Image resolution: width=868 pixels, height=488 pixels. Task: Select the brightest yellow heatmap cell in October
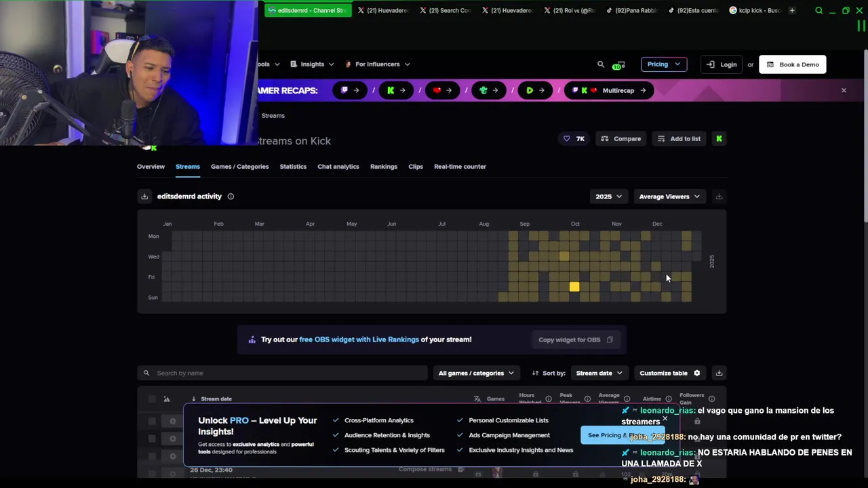pos(574,287)
